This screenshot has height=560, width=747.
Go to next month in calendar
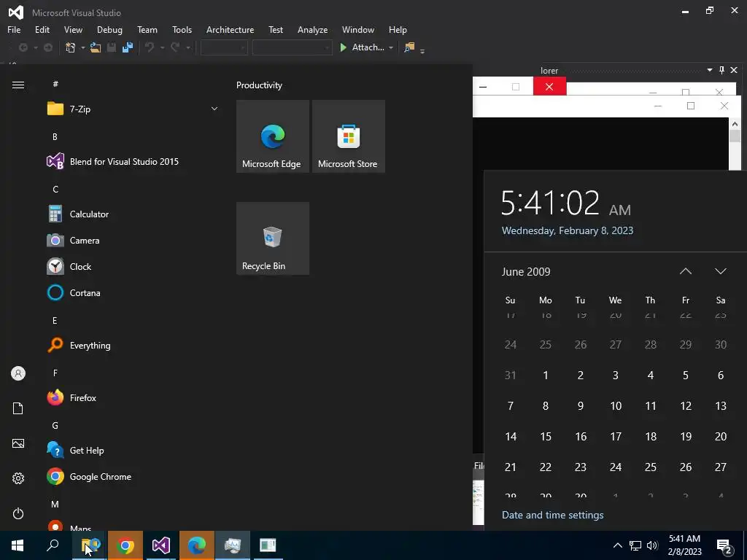pyautogui.click(x=720, y=271)
